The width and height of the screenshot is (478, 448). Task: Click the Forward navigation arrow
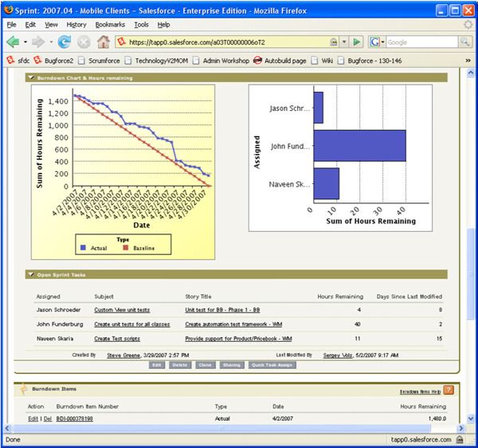point(38,41)
